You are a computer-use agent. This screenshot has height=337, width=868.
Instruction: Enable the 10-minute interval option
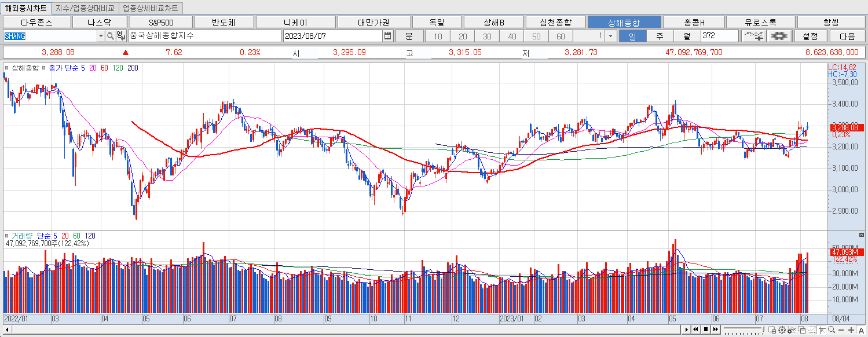point(438,35)
